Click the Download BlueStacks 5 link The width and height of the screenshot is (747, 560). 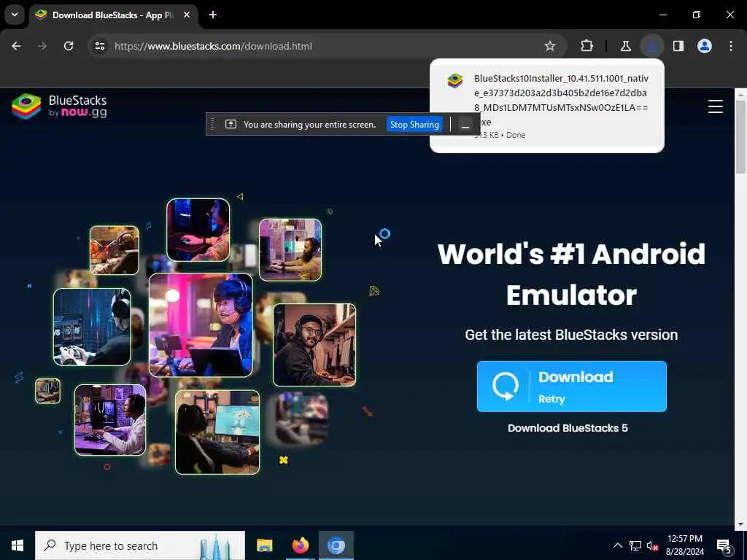click(568, 428)
